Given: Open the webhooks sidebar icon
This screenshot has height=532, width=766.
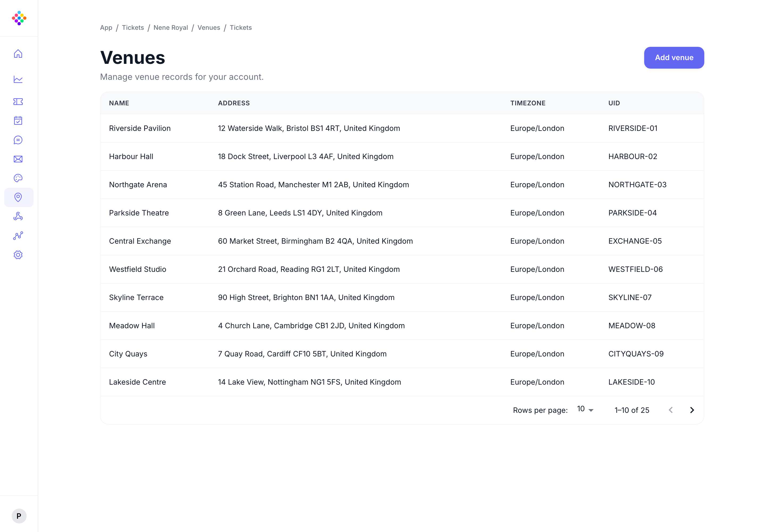Looking at the screenshot, I should (x=18, y=216).
